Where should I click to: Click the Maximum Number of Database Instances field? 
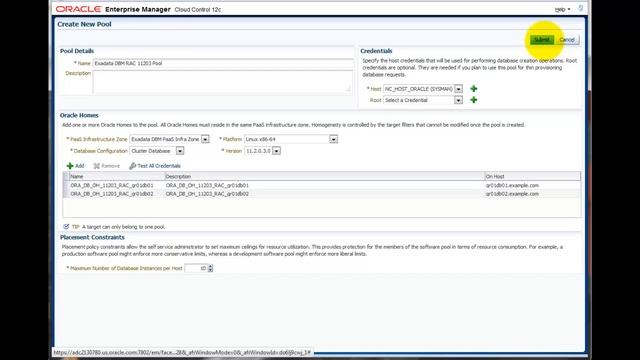click(196, 268)
